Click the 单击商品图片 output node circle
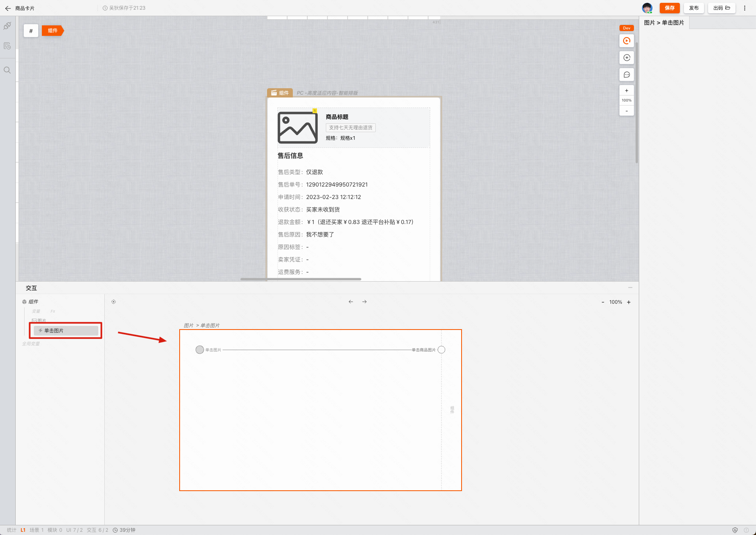The width and height of the screenshot is (756, 535). (x=441, y=350)
